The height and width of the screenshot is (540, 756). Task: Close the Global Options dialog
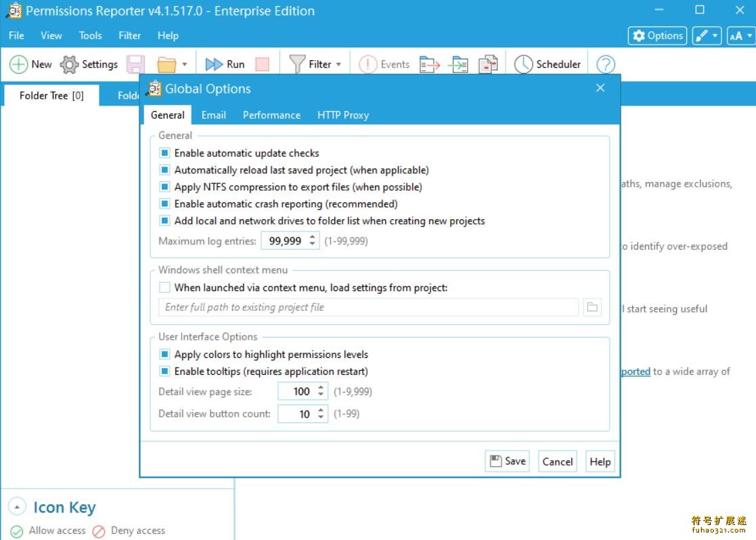point(600,88)
